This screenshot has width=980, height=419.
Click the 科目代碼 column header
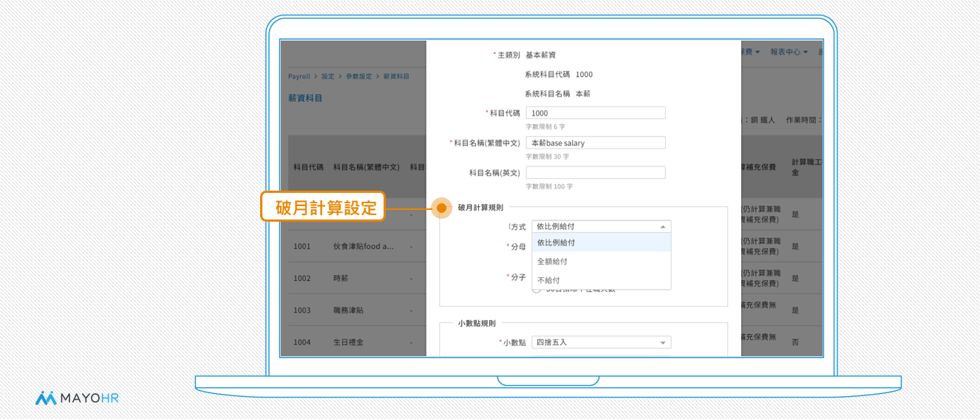tap(308, 167)
